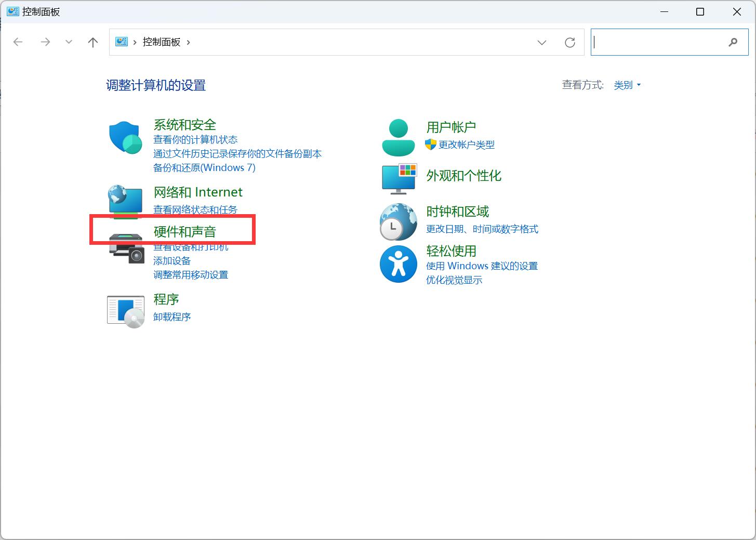This screenshot has height=540, width=756.
Task: Click the Clock and Region globe icon
Action: pyautogui.click(x=398, y=221)
